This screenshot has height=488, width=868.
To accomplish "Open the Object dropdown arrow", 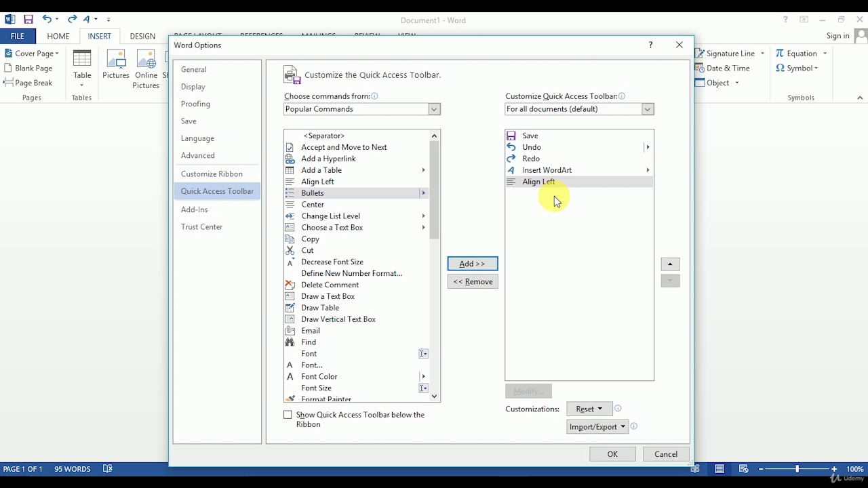I will click(x=737, y=83).
